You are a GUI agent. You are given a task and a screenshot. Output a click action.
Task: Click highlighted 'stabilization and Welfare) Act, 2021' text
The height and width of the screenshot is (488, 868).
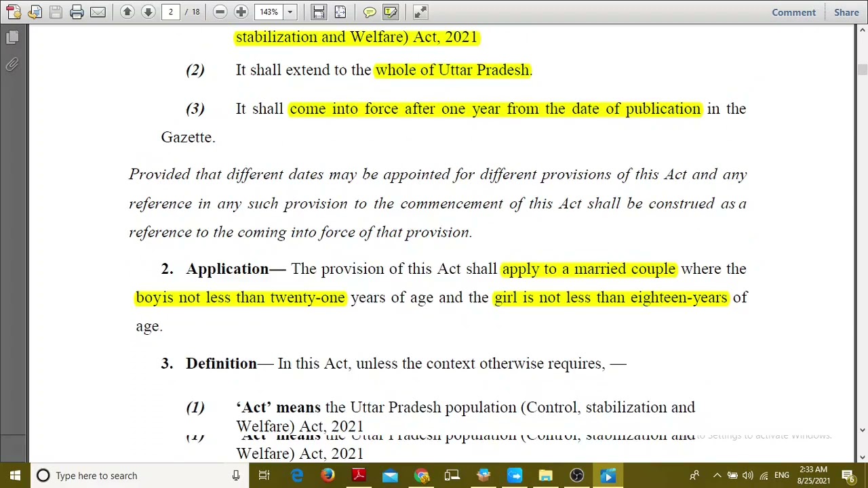pyautogui.click(x=357, y=37)
